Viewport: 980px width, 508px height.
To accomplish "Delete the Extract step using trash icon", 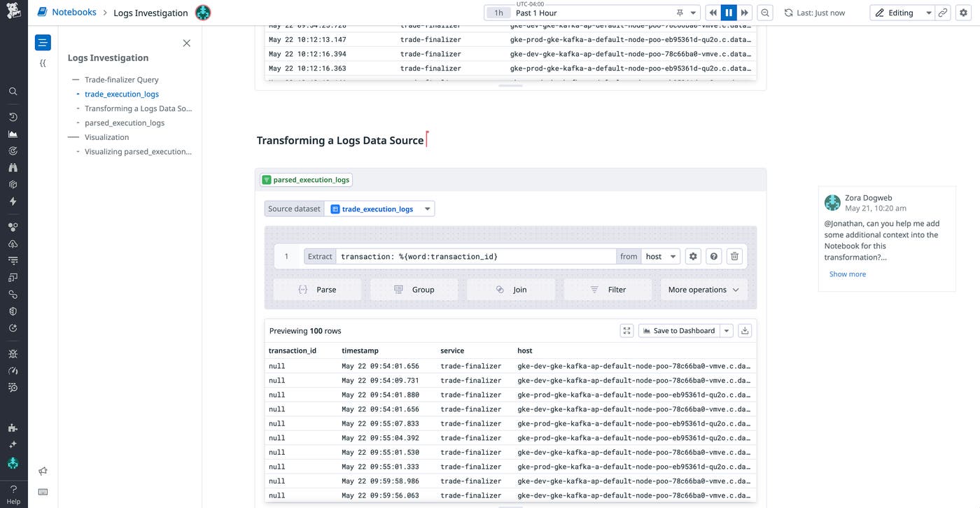I will tap(734, 256).
